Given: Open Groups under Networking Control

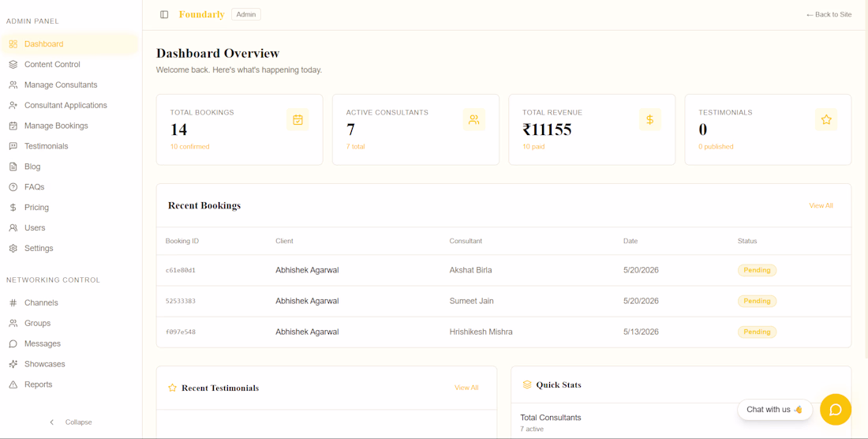Looking at the screenshot, I should [x=69, y=323].
